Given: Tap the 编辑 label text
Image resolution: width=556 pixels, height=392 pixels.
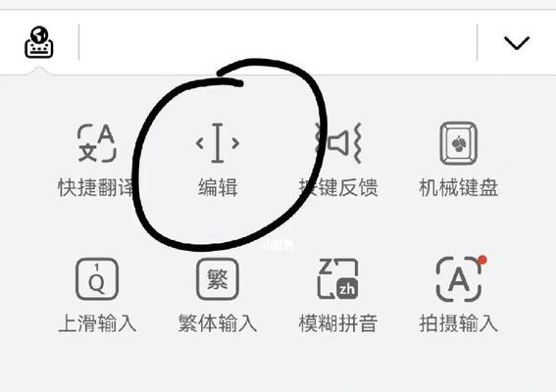Looking at the screenshot, I should click(x=218, y=187).
